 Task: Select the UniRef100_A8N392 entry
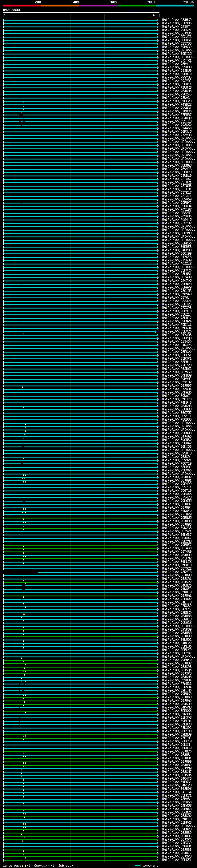point(177,728)
